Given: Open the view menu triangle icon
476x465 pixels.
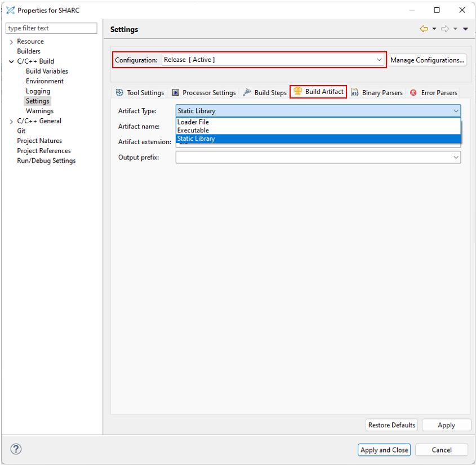Looking at the screenshot, I should coord(465,29).
